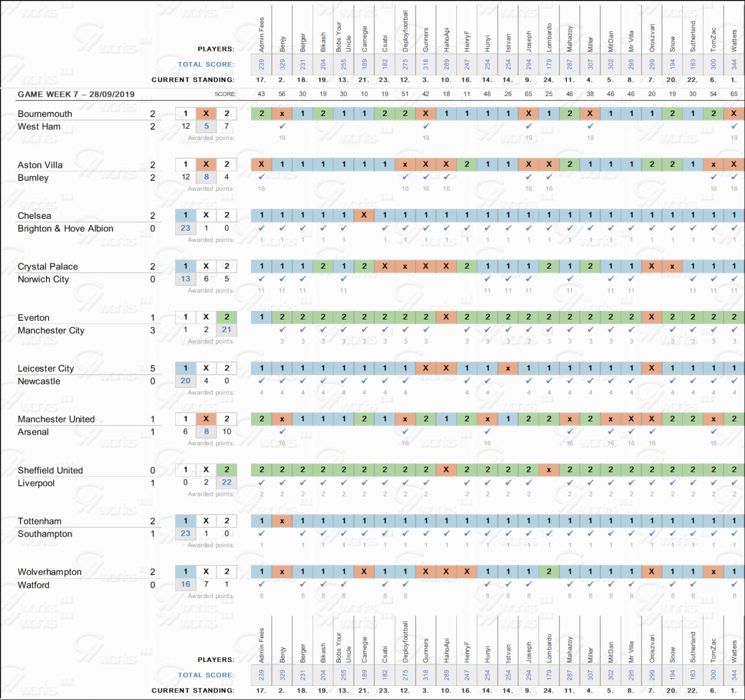The height and width of the screenshot is (700, 745).
Task: Click Bikash's checkmark in Everton vs Manchester City row
Action: tap(323, 330)
